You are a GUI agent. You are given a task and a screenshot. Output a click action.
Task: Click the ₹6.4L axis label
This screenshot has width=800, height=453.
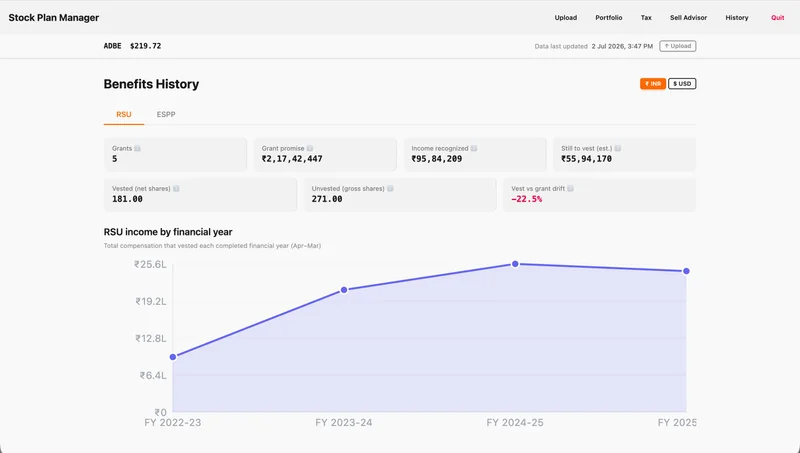click(x=153, y=375)
